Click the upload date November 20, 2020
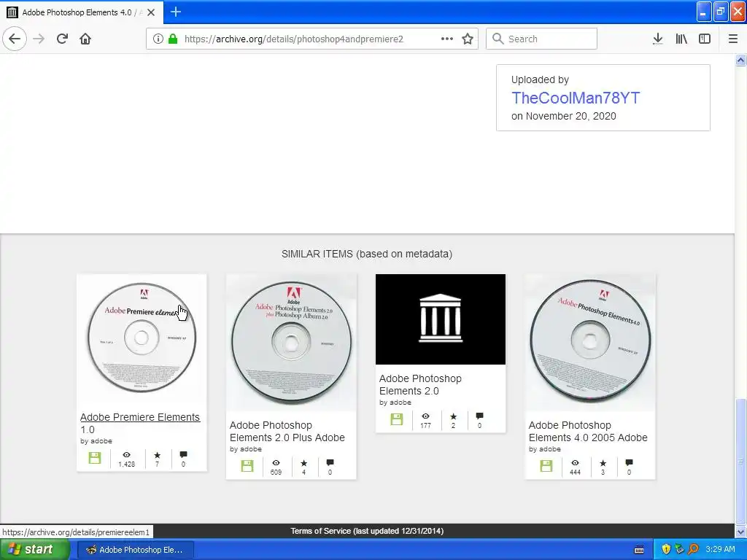This screenshot has width=747, height=560. point(570,116)
